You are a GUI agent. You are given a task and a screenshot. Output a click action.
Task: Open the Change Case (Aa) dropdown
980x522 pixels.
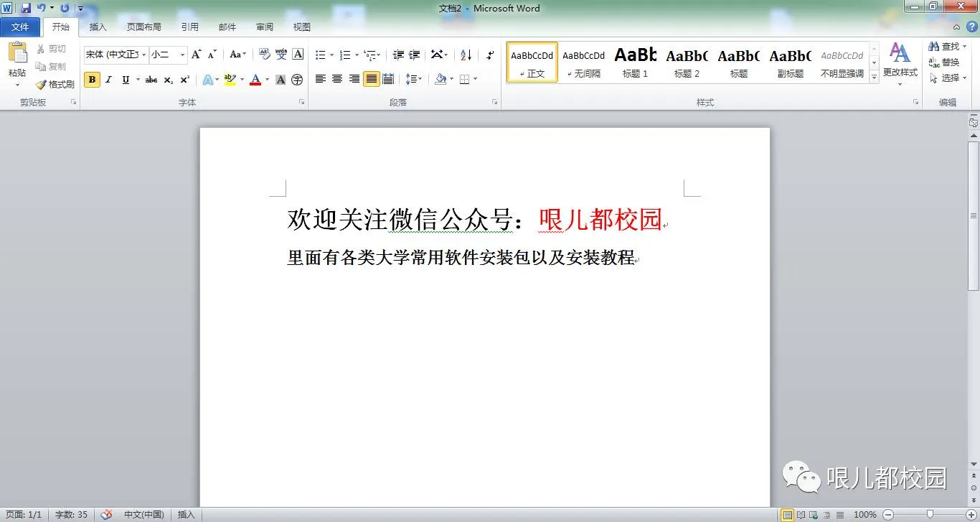[x=237, y=55]
